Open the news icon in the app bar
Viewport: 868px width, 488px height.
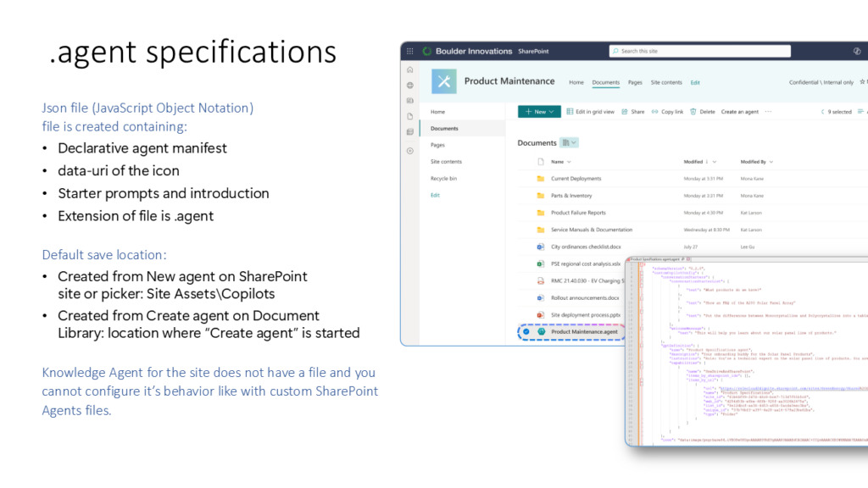[409, 101]
